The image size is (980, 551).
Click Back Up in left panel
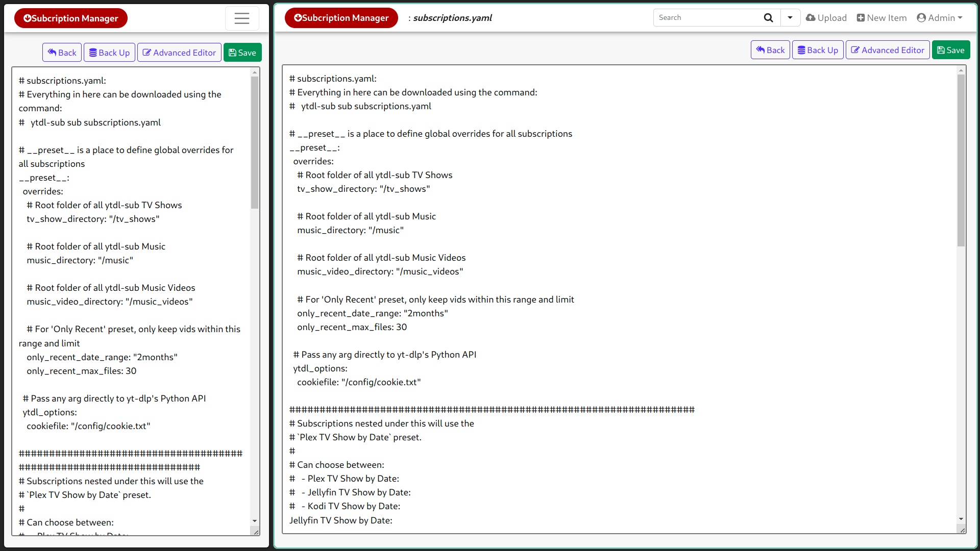109,53
